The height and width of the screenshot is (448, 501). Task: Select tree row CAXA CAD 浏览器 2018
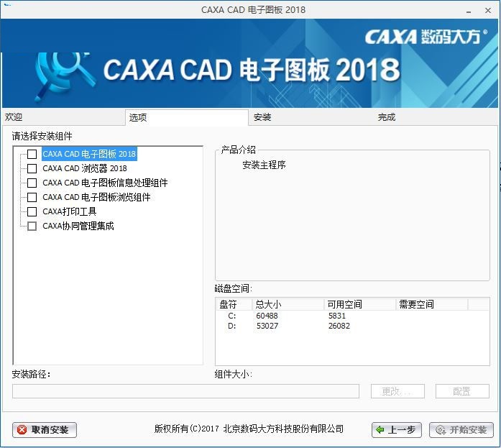pyautogui.click(x=85, y=168)
